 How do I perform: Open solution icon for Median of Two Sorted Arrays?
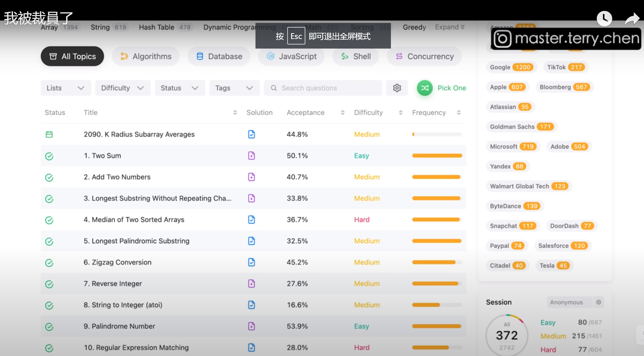coord(251,220)
